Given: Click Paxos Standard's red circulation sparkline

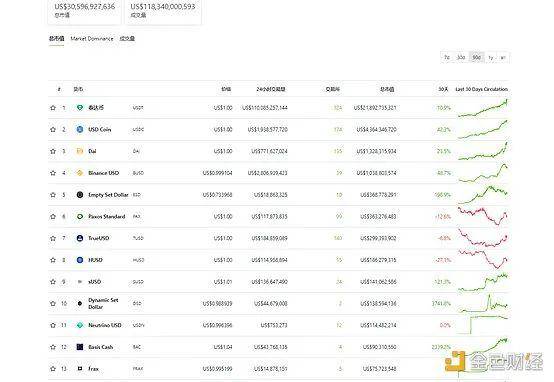Looking at the screenshot, I should 483,216.
